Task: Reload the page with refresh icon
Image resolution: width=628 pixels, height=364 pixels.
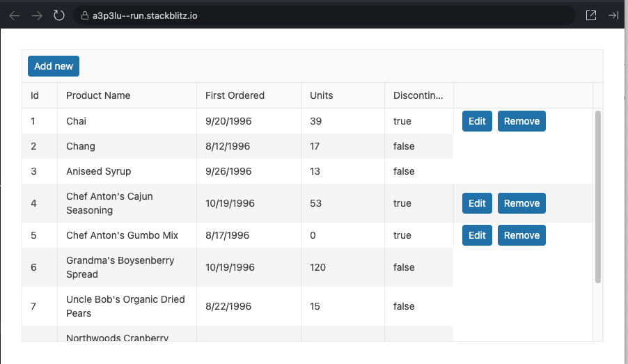Action: click(x=59, y=15)
